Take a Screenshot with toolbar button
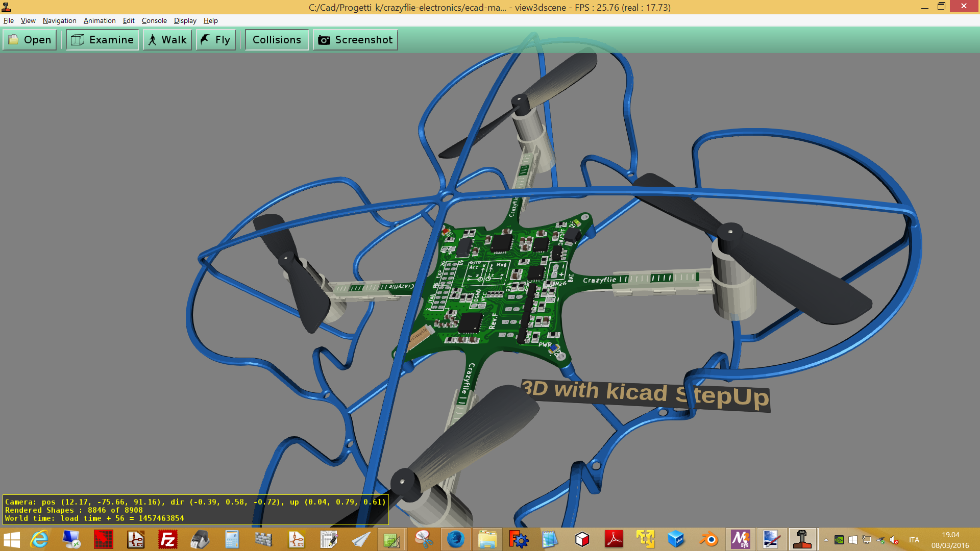 355,40
